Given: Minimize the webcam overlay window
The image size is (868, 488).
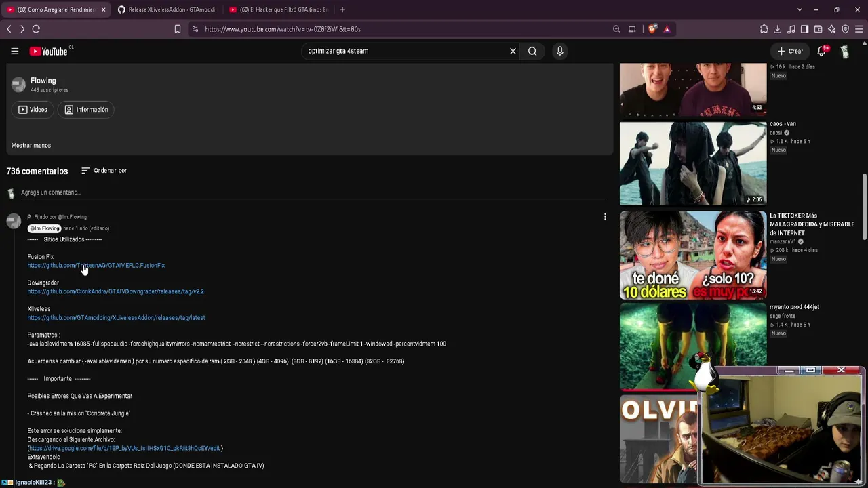Looking at the screenshot, I should (x=789, y=370).
